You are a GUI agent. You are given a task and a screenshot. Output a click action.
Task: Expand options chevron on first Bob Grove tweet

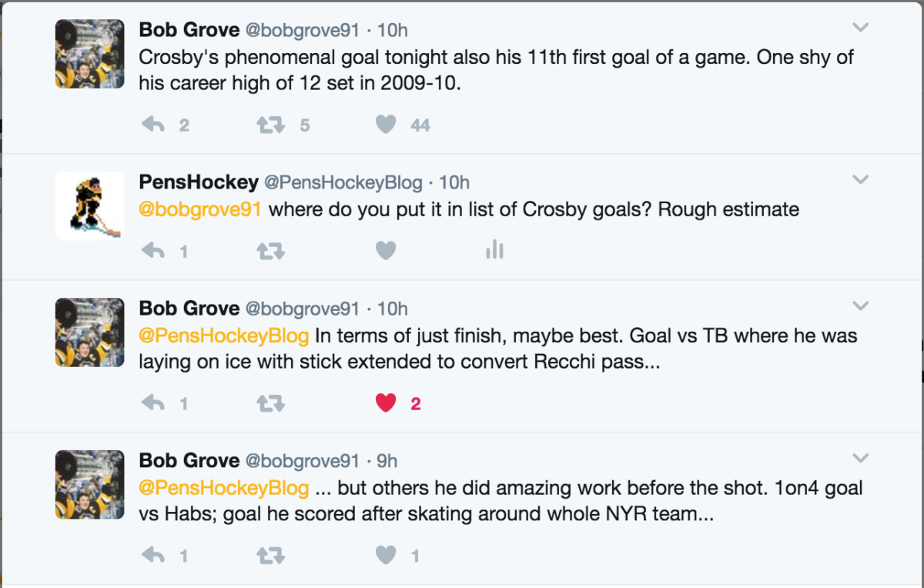coord(860,28)
